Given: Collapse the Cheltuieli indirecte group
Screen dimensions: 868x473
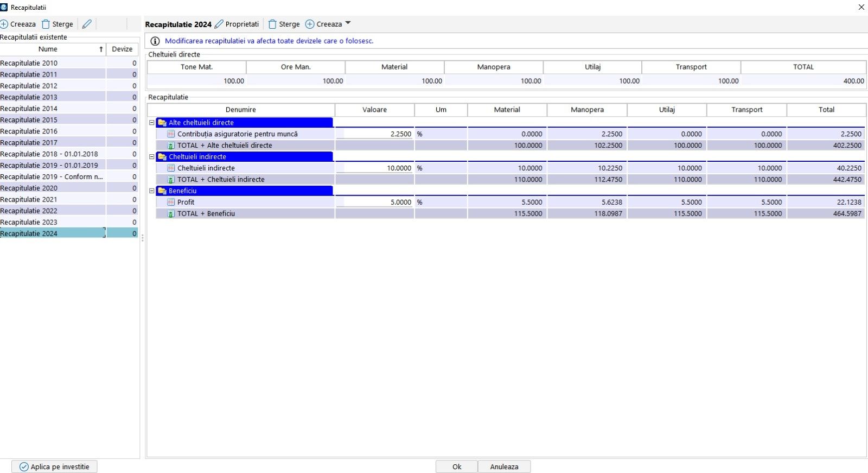Looking at the screenshot, I should tap(152, 156).
